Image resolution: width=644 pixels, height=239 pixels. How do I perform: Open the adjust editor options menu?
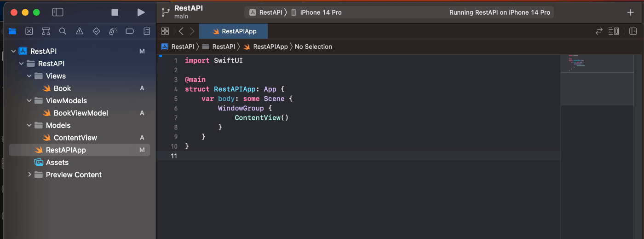click(x=614, y=31)
